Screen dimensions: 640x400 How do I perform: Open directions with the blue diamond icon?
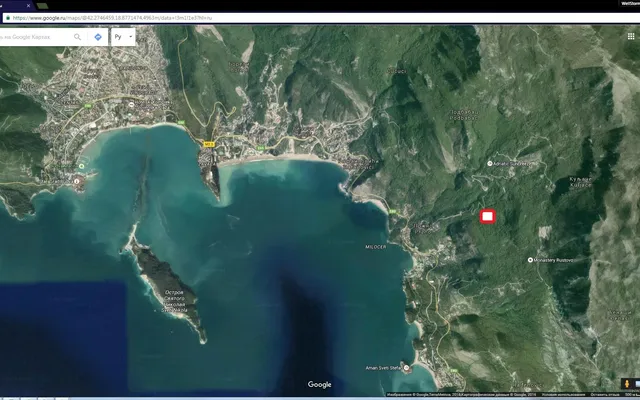pos(98,37)
